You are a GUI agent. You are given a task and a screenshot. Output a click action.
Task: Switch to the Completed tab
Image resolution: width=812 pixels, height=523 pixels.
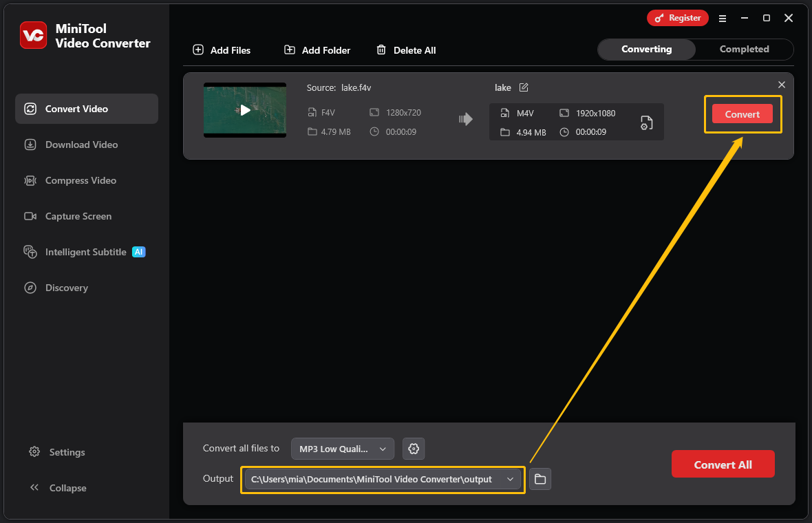click(744, 49)
